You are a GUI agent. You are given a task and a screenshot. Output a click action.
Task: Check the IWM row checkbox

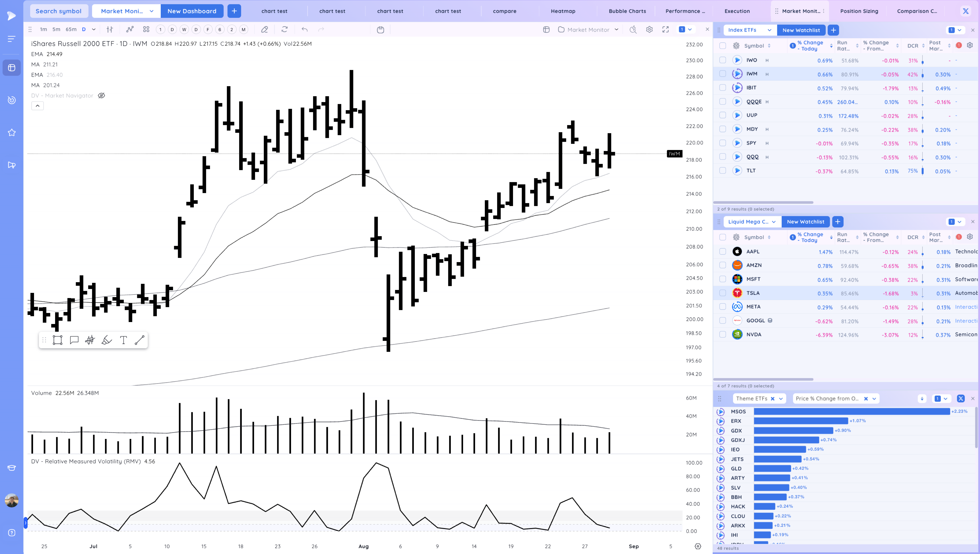point(722,74)
